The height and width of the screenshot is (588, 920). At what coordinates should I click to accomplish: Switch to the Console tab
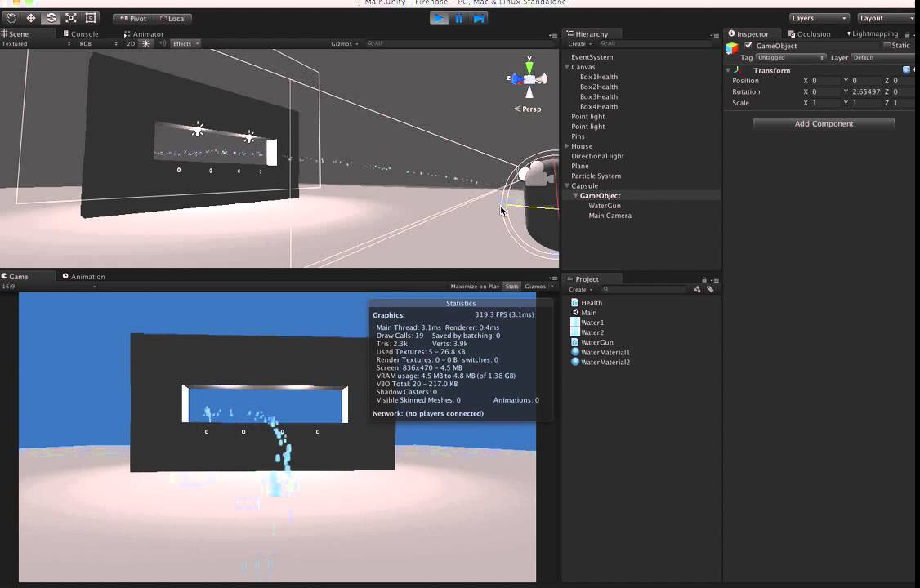(81, 34)
